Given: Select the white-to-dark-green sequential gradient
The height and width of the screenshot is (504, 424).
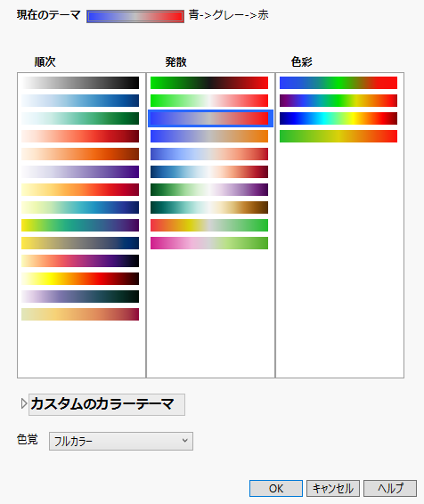Looking at the screenshot, I should [80, 118].
